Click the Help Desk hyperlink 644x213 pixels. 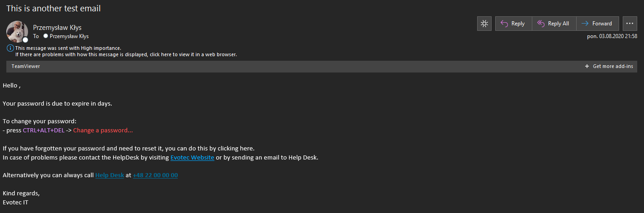pos(109,175)
